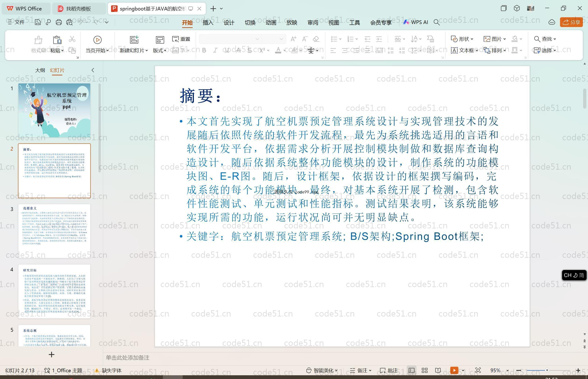The height and width of the screenshot is (379, 588).
Task: Switch to Animation (动画) tab
Action: point(271,23)
